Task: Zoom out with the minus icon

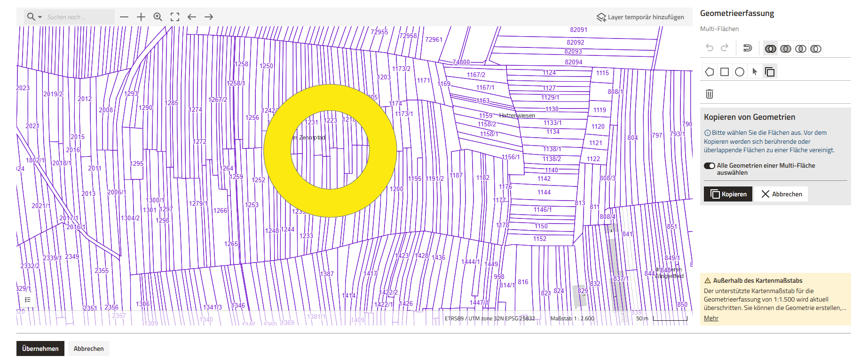Action: point(124,17)
